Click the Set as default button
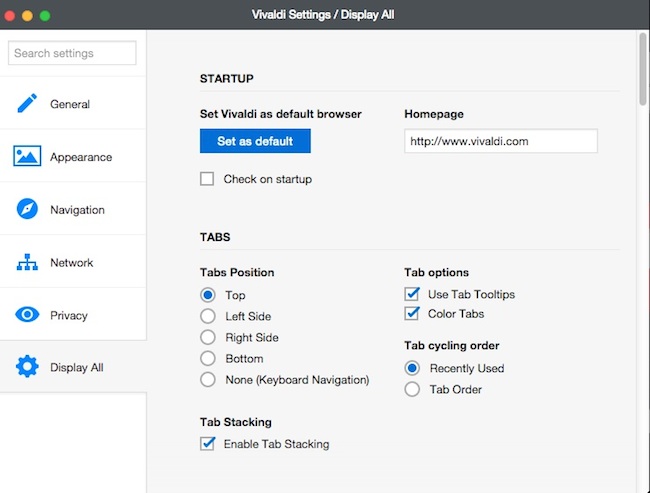 [255, 141]
